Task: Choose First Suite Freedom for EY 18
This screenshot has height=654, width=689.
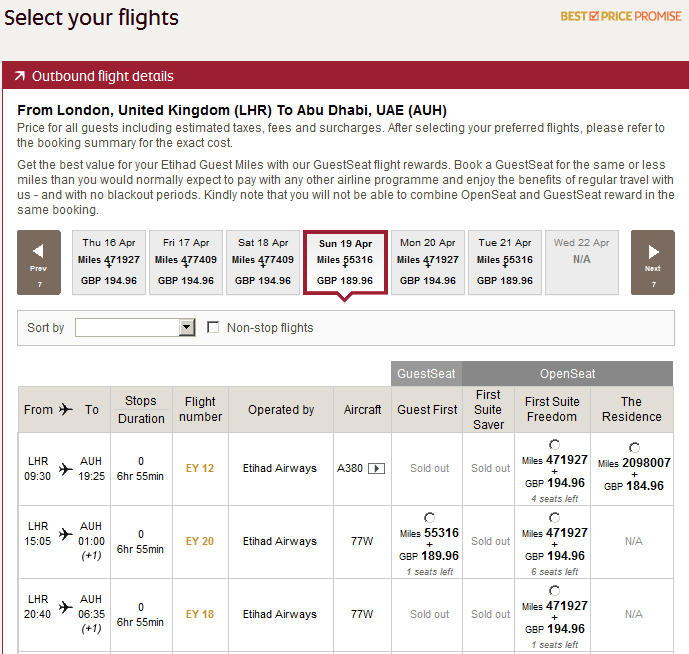Action: (554, 591)
